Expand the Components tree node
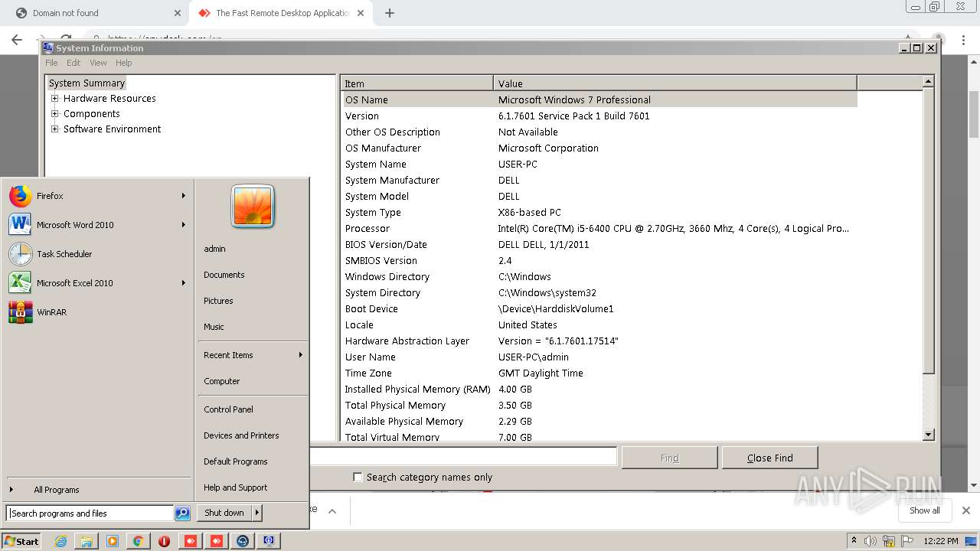Image resolution: width=980 pixels, height=551 pixels. [54, 114]
